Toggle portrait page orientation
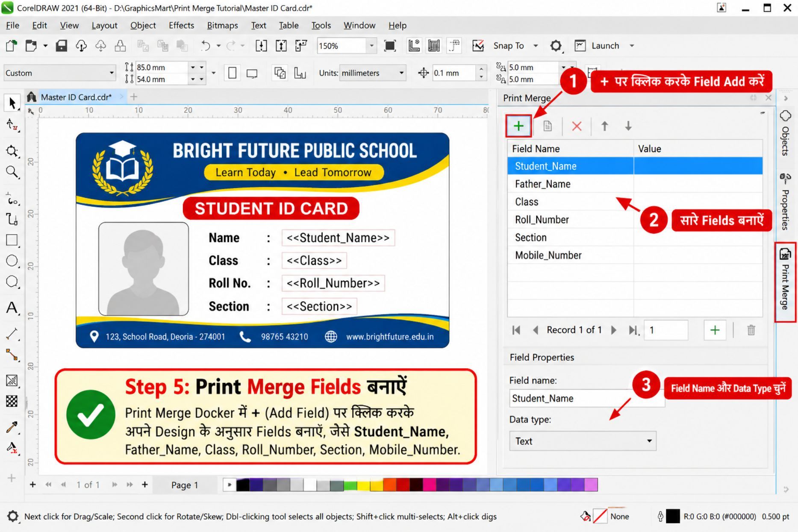This screenshot has height=532, width=798. coord(232,73)
